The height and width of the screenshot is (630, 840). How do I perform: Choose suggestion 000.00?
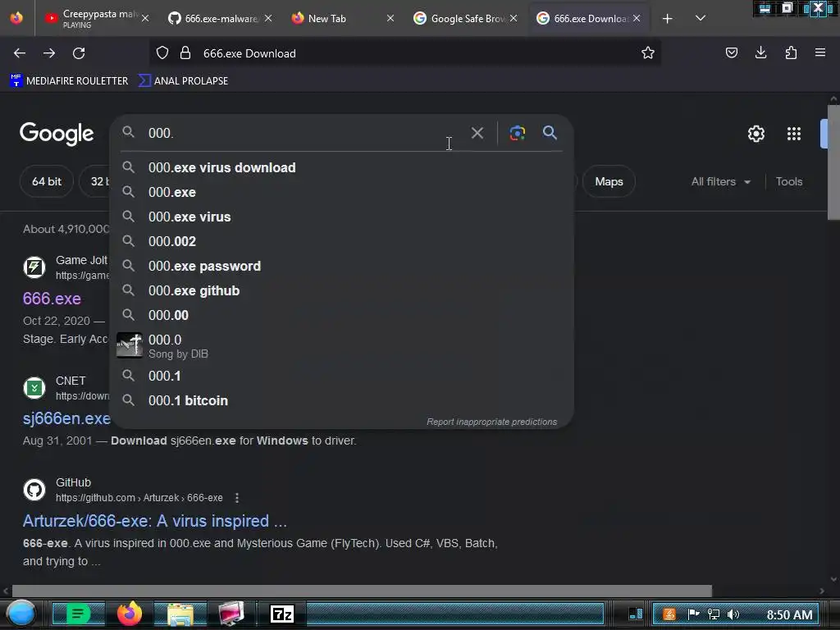point(342,316)
